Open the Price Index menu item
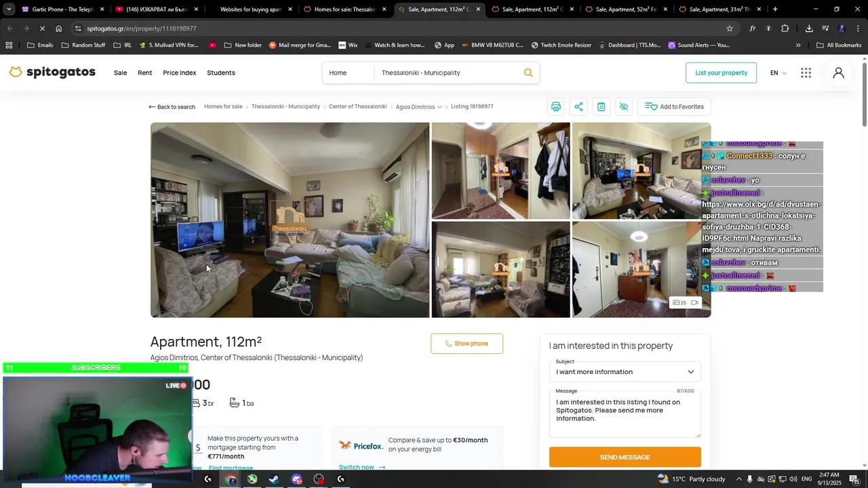This screenshot has width=868, height=488. (180, 73)
